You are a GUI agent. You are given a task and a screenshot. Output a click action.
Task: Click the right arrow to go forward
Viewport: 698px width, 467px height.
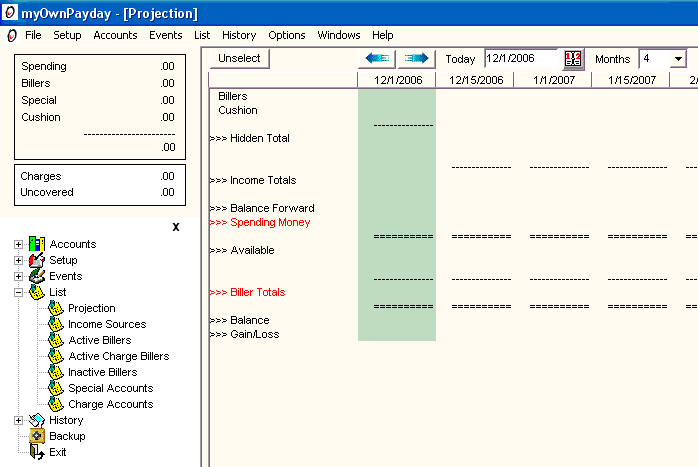coord(416,58)
